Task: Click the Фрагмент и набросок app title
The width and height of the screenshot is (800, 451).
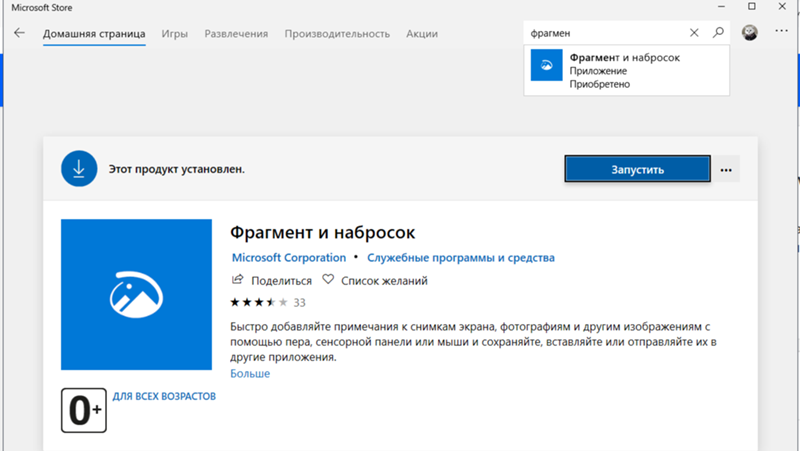Action: (x=322, y=233)
